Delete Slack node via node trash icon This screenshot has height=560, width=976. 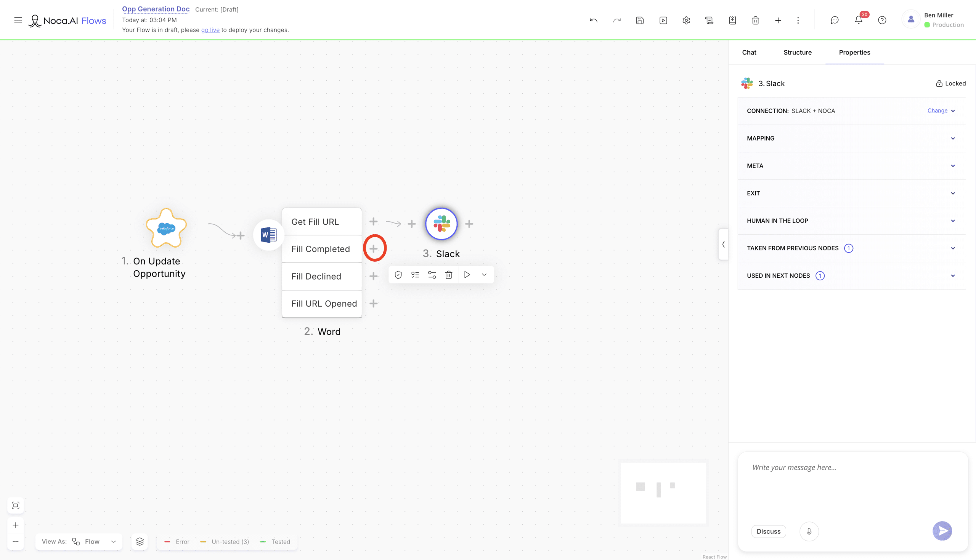click(x=448, y=275)
